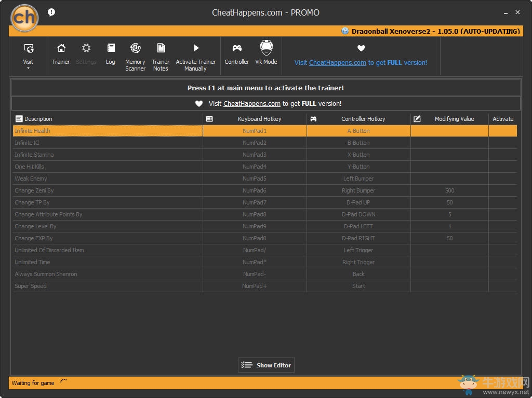
Task: Click heart icon above full version link
Action: [x=361, y=48]
